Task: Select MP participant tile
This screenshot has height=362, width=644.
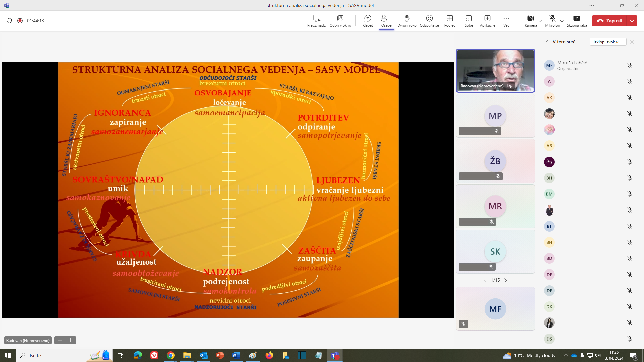Action: (x=495, y=116)
